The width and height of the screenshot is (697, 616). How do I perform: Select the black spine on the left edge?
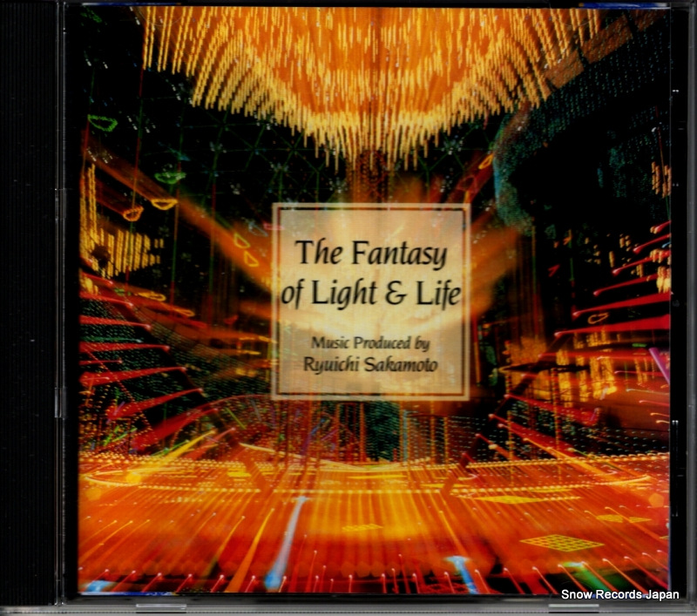(x=26, y=305)
